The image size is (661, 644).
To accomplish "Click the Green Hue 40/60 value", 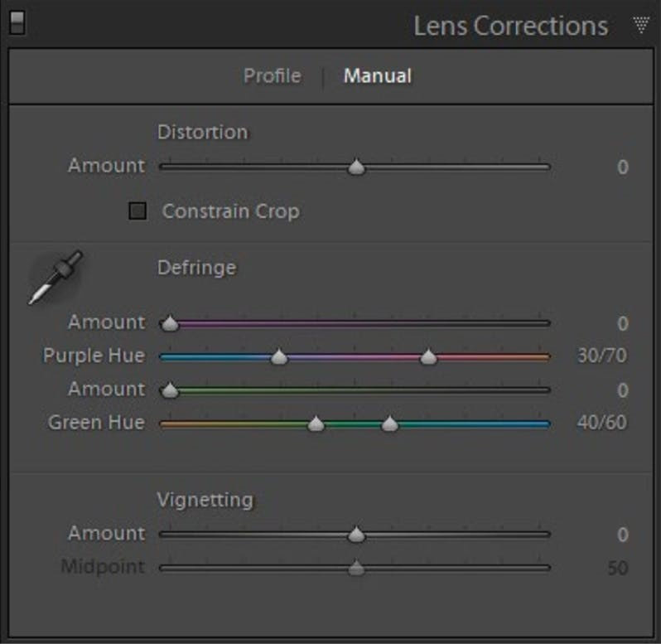I will click(x=601, y=424).
